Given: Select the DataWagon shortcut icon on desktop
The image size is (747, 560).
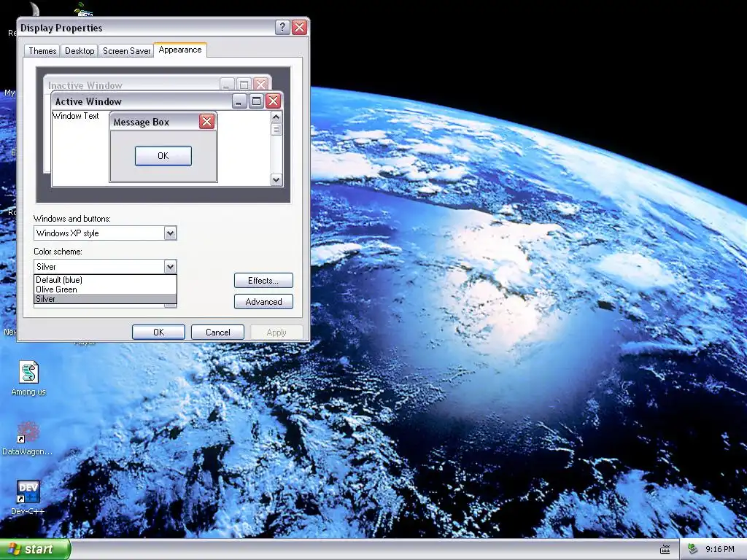Looking at the screenshot, I should (27, 438).
